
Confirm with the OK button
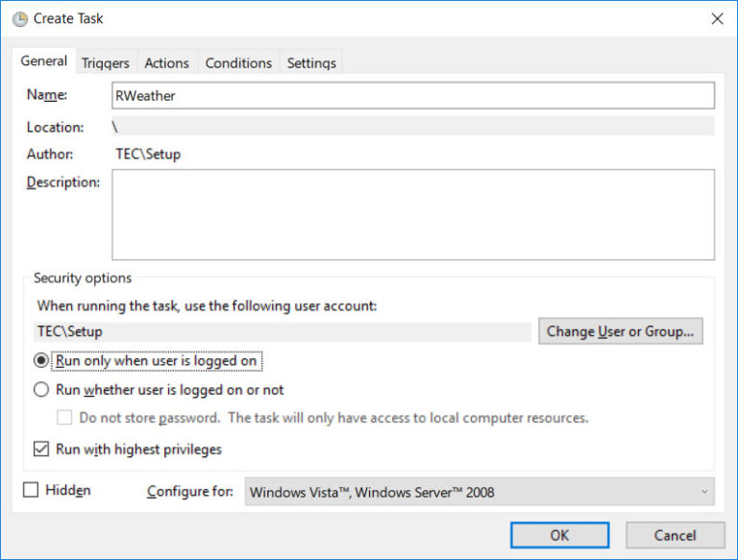tap(559, 535)
